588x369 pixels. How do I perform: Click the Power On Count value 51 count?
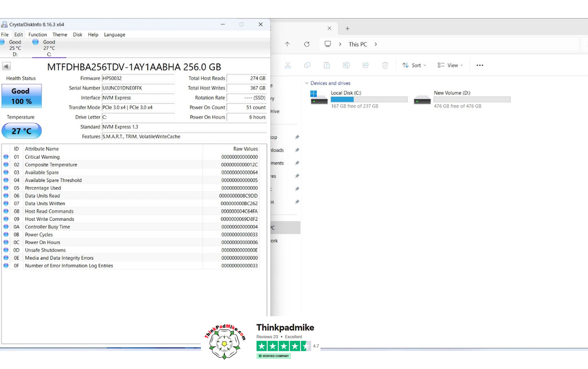click(247, 108)
